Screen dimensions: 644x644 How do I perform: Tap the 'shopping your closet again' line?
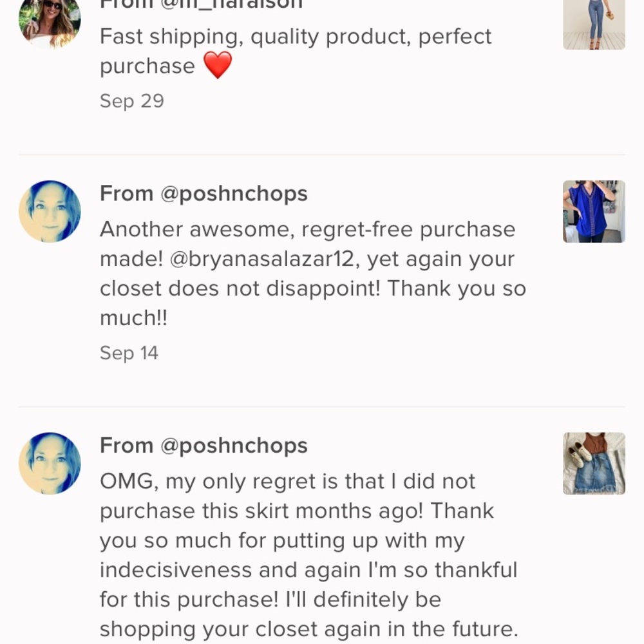click(x=309, y=629)
